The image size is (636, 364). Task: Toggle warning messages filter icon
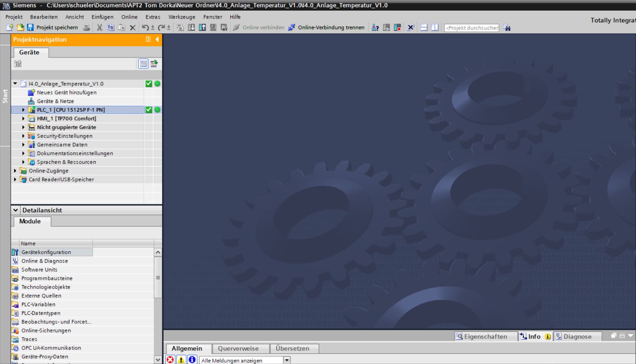(181, 360)
